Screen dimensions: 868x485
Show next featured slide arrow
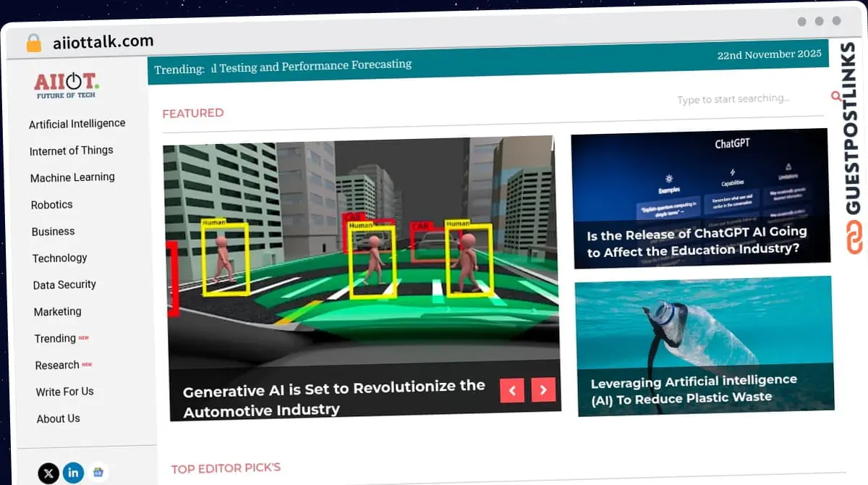click(x=543, y=389)
